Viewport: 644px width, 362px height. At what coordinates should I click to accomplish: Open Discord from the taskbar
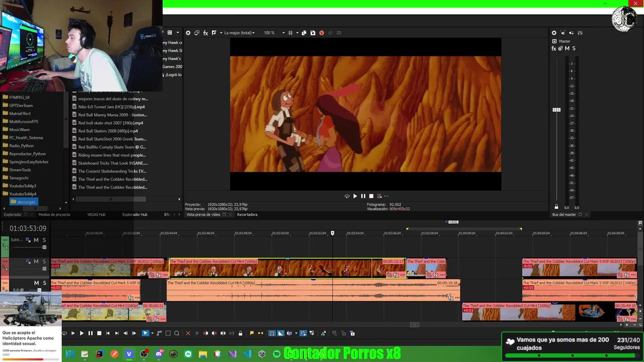click(x=159, y=354)
